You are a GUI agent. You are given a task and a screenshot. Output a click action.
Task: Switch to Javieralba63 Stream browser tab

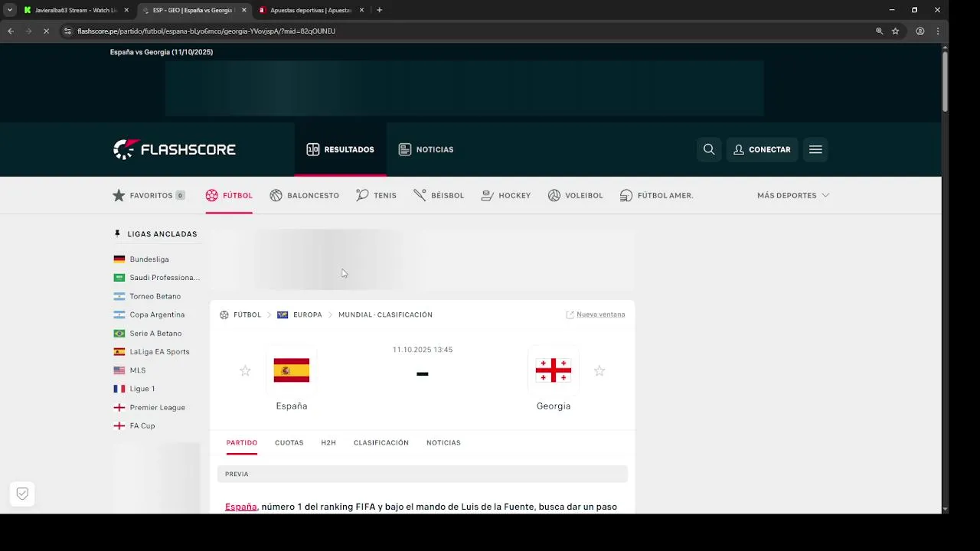click(x=75, y=10)
